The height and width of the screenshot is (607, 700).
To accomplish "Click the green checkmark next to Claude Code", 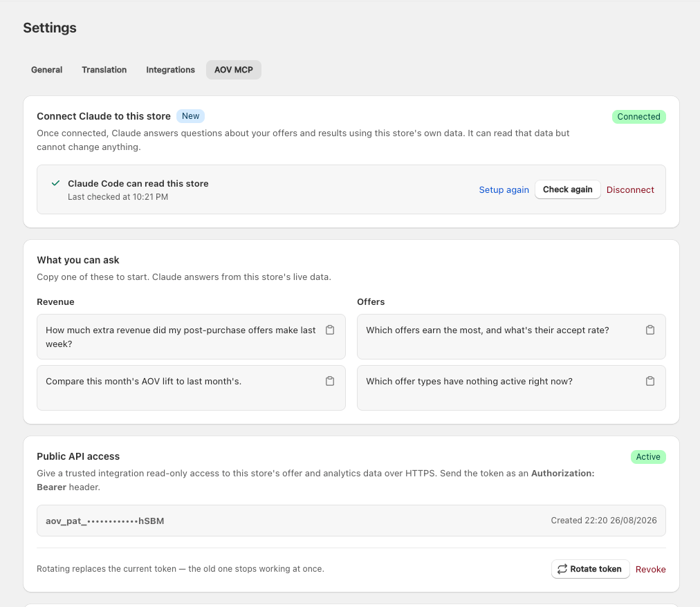I will click(x=55, y=183).
